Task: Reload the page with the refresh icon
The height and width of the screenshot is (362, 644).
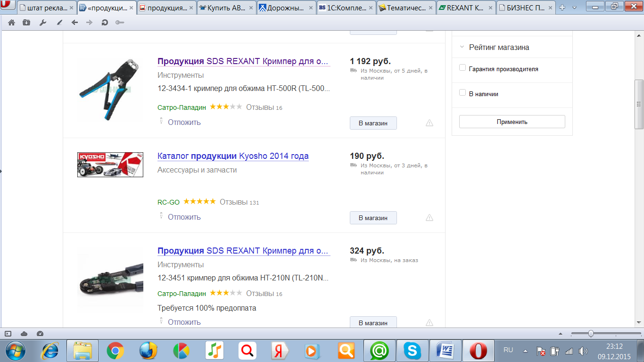Action: pyautogui.click(x=105, y=23)
